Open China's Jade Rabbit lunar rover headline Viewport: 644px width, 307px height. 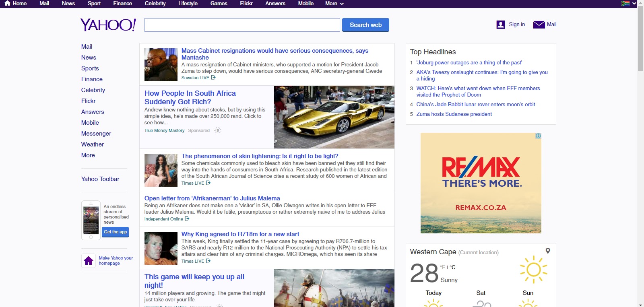point(476,105)
